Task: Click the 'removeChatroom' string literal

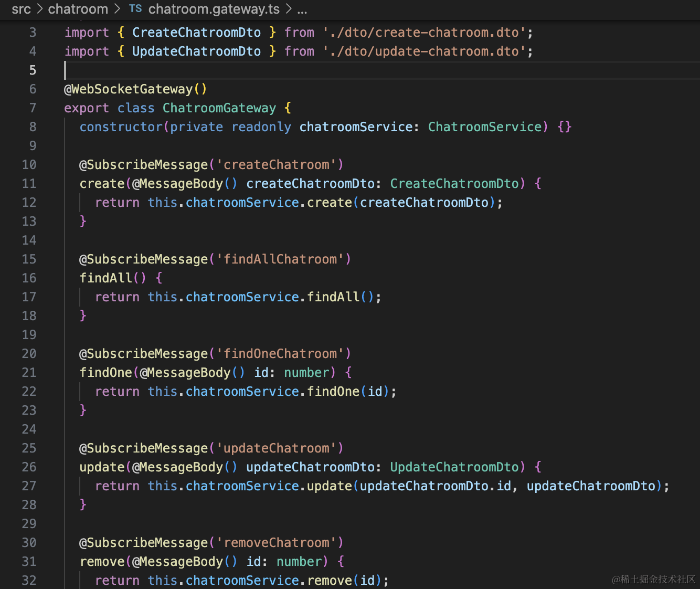Action: (x=276, y=543)
